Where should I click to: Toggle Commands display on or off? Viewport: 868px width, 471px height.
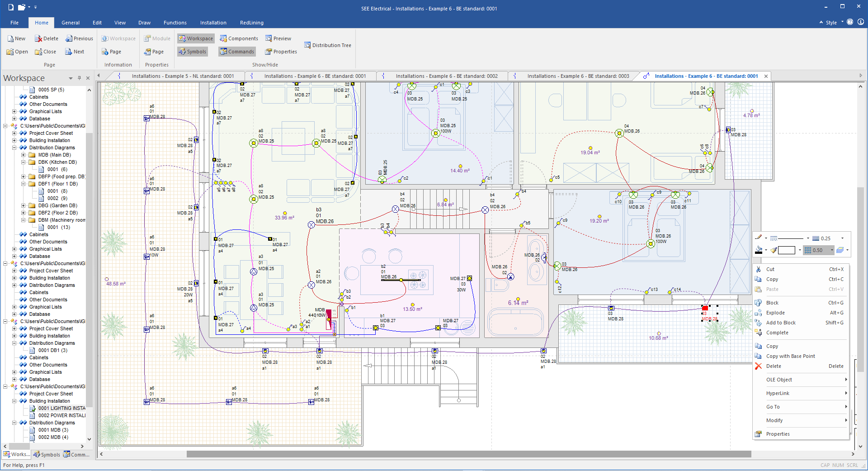click(236, 51)
